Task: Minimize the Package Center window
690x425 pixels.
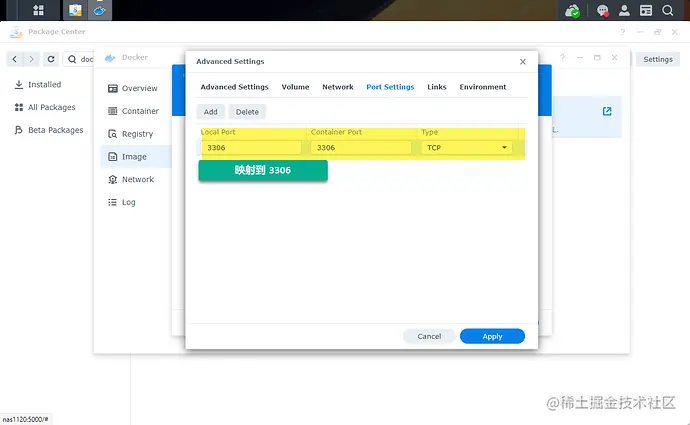Action: click(640, 32)
